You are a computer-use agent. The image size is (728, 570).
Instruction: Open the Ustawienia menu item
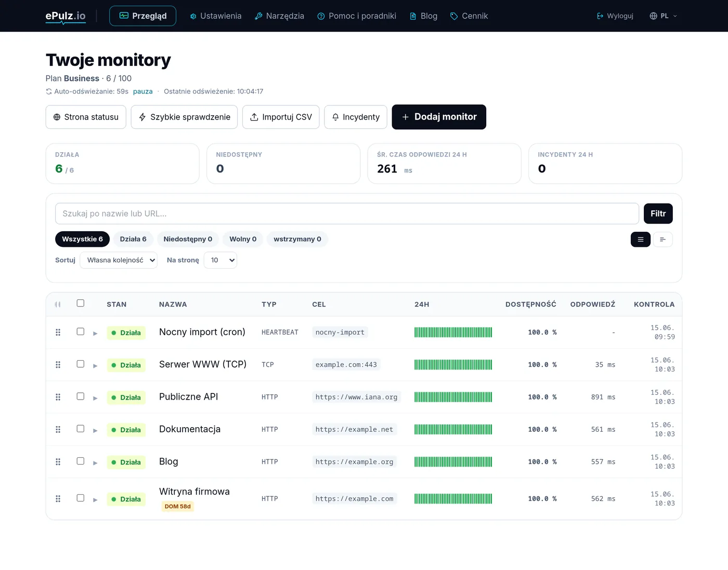point(216,16)
